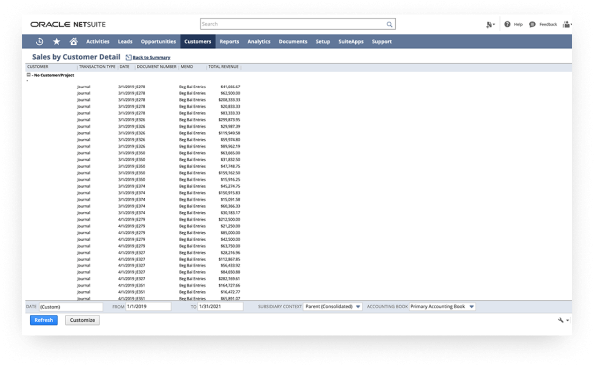The height and width of the screenshot is (366, 594).
Task: Click the $63,750.00 revenue amount
Action: (230, 246)
